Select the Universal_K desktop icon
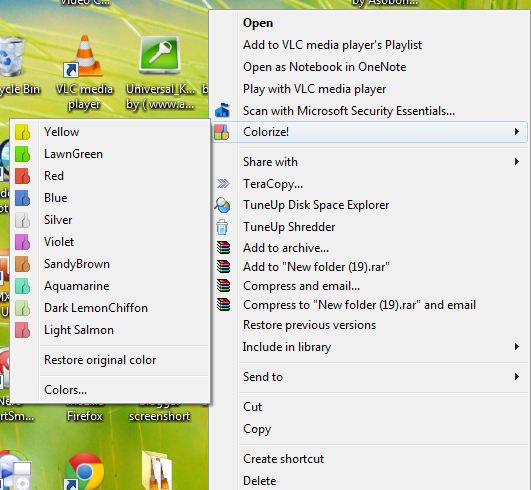The image size is (531, 490). click(x=160, y=73)
